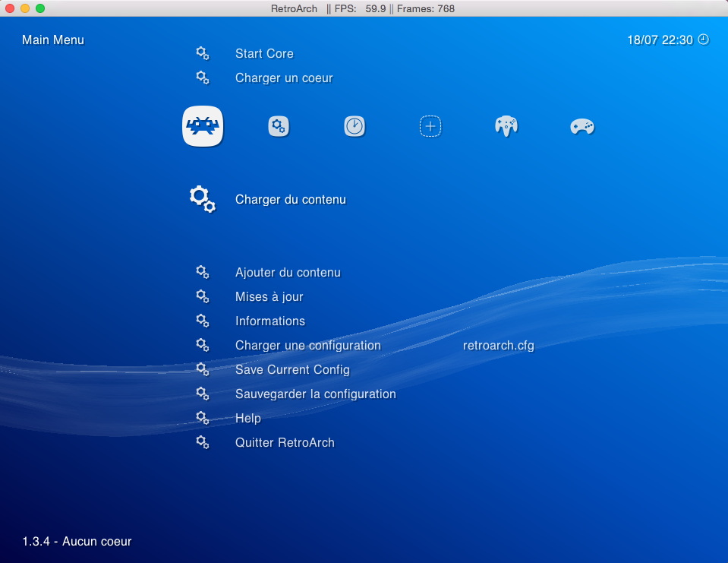
Task: Click the 1.3.4 - Aucun coeur status text
Action: 77,541
